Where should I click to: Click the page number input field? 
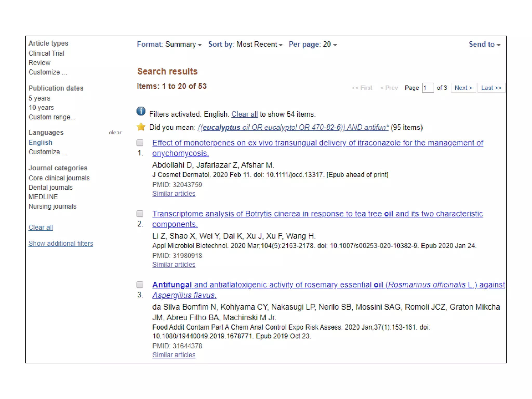click(428, 88)
